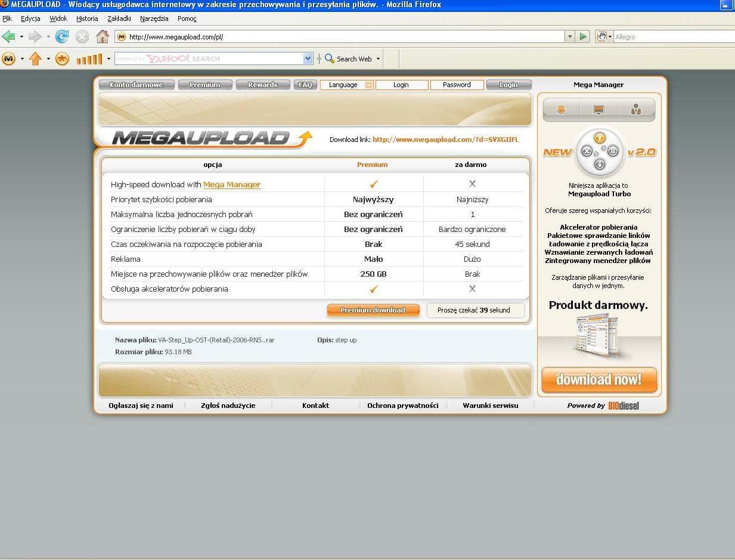Image resolution: width=735 pixels, height=560 pixels.
Task: Select the Mega Manager download arrows icon
Action: 561,110
